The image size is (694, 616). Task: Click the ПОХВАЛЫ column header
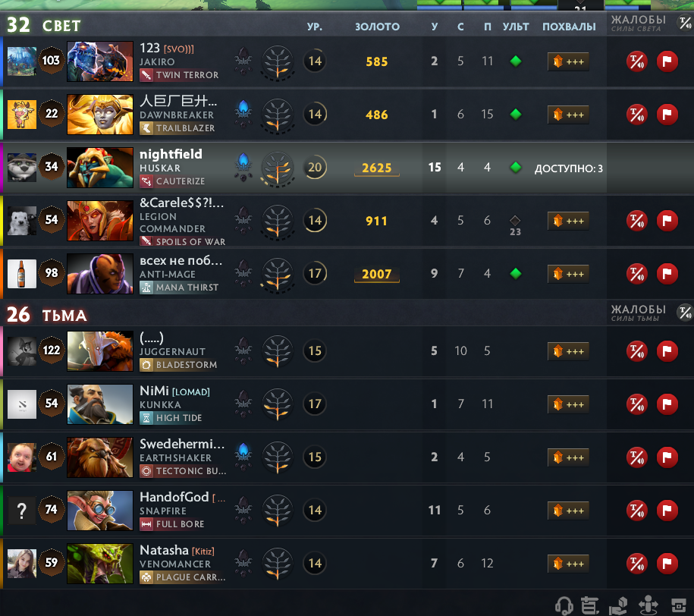(x=569, y=27)
